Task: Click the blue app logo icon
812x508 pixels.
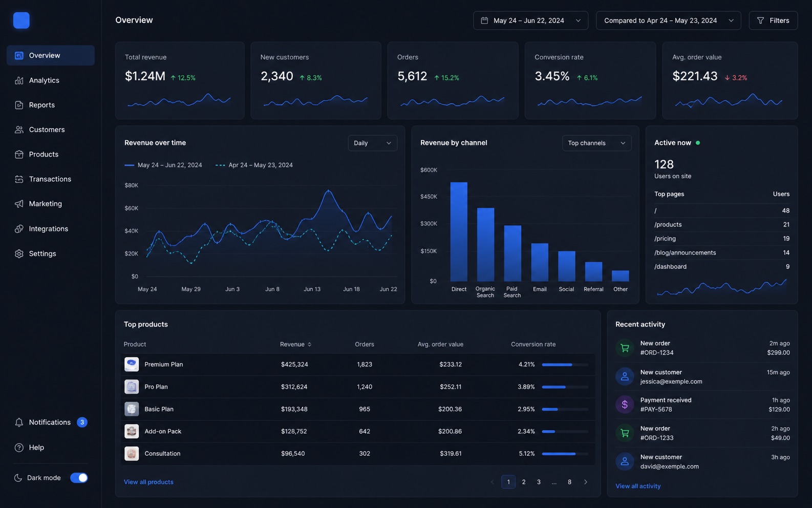Action: pos(21,20)
